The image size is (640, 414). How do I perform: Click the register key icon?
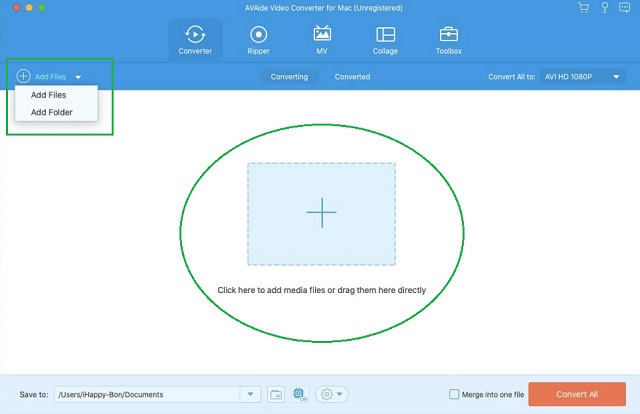click(603, 8)
